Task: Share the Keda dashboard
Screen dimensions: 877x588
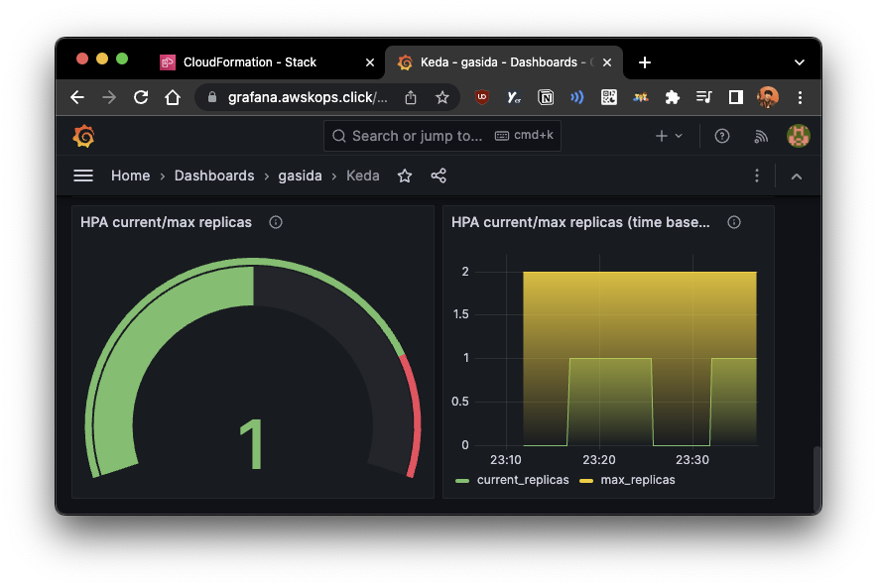Action: click(x=438, y=176)
